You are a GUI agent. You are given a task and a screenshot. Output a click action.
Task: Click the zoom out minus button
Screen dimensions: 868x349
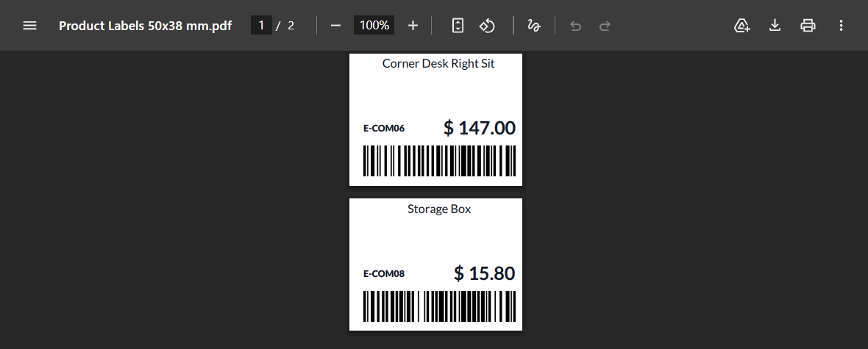point(335,26)
